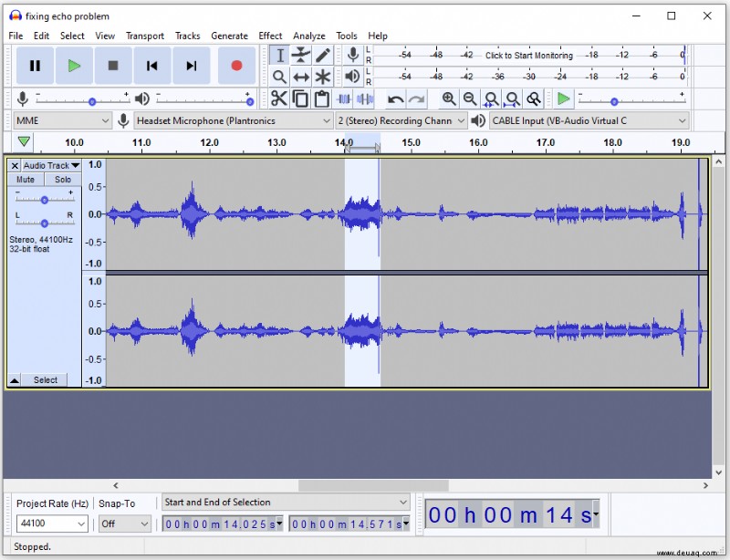The width and height of the screenshot is (730, 560).
Task: Open the Start and End of Selection dropdown
Action: [x=286, y=503]
